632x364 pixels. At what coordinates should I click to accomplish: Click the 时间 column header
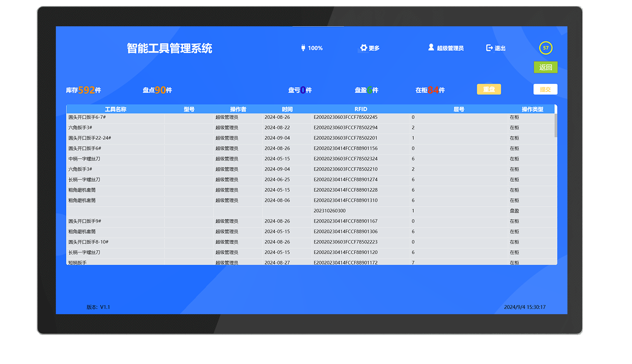click(x=287, y=109)
